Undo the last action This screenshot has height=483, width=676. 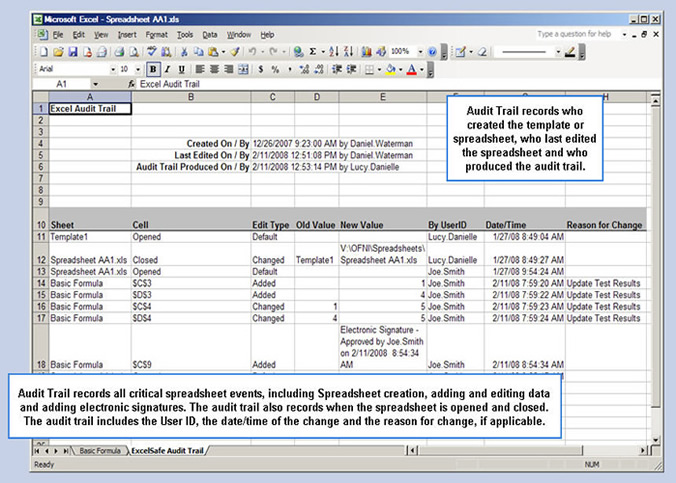pyautogui.click(x=252, y=52)
